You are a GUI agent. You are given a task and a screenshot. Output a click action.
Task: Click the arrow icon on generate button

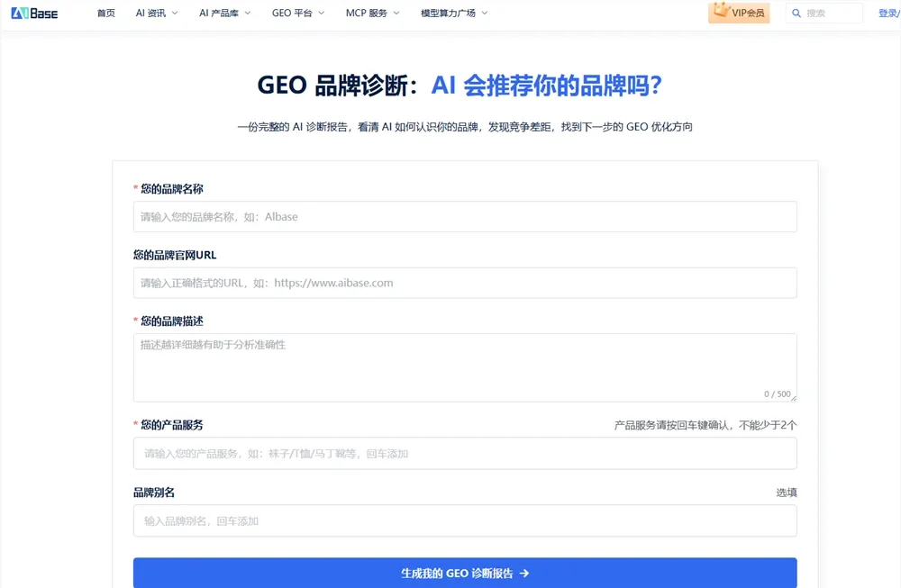tap(524, 573)
